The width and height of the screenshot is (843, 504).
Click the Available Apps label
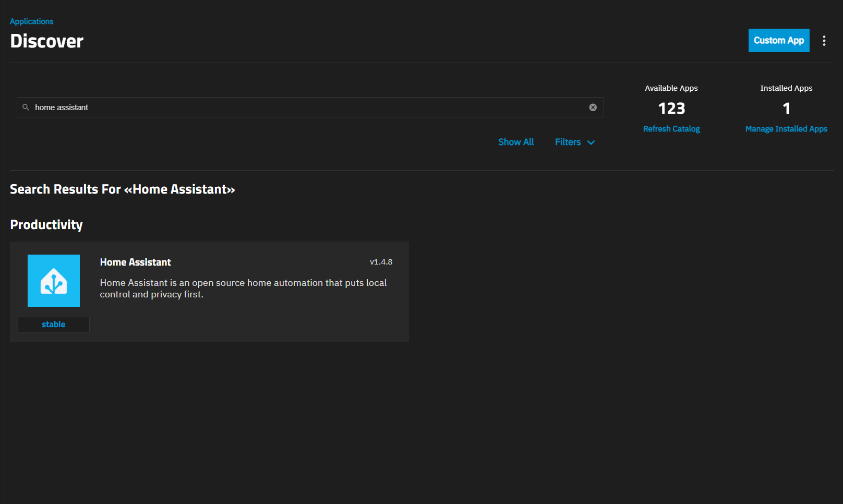[x=671, y=88]
